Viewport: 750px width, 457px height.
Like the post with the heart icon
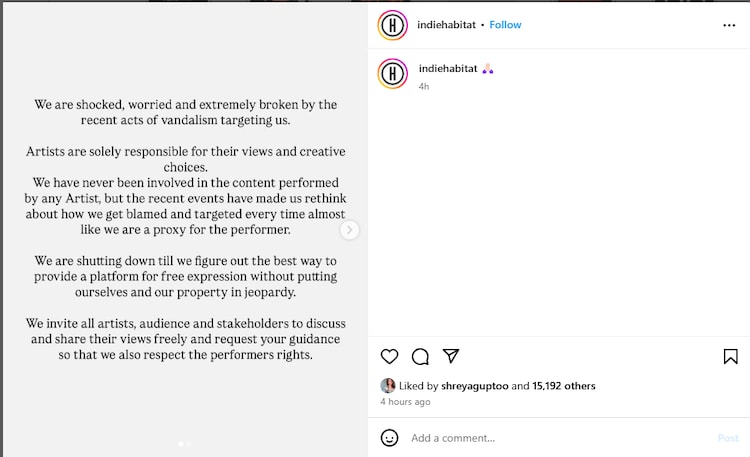coord(390,356)
